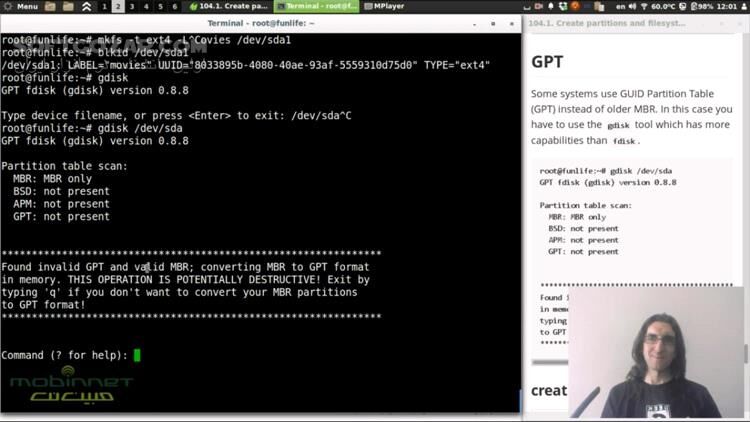Switch to workspace 3
Screen dimensions: 750x422
[x=132, y=6]
